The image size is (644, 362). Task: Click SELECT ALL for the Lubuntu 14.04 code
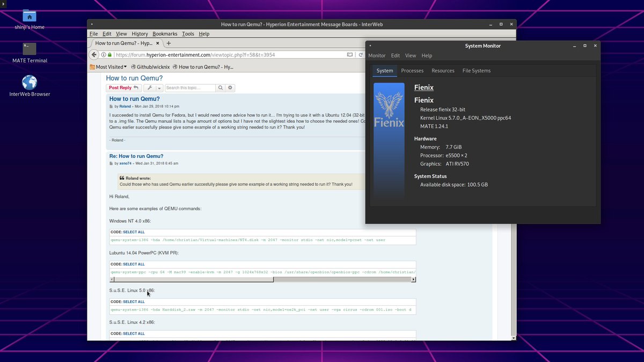tap(134, 264)
